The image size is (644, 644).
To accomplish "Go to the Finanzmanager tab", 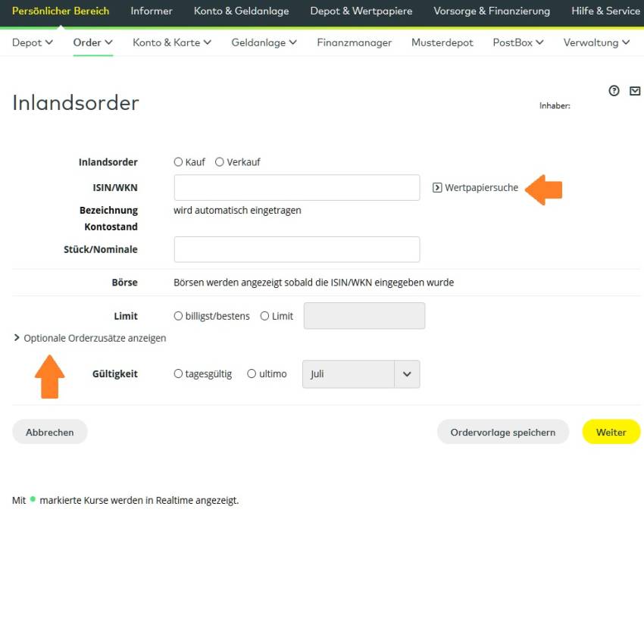I will (354, 42).
